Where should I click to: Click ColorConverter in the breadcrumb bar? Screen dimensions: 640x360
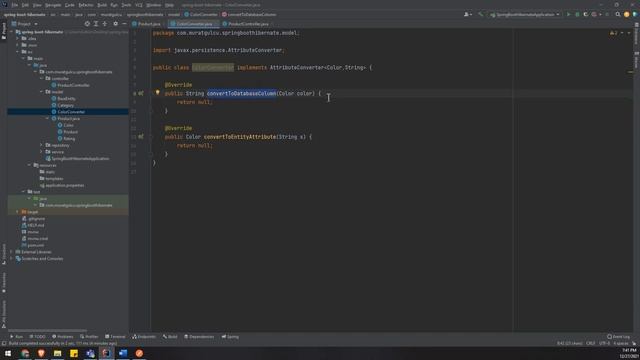pos(201,14)
